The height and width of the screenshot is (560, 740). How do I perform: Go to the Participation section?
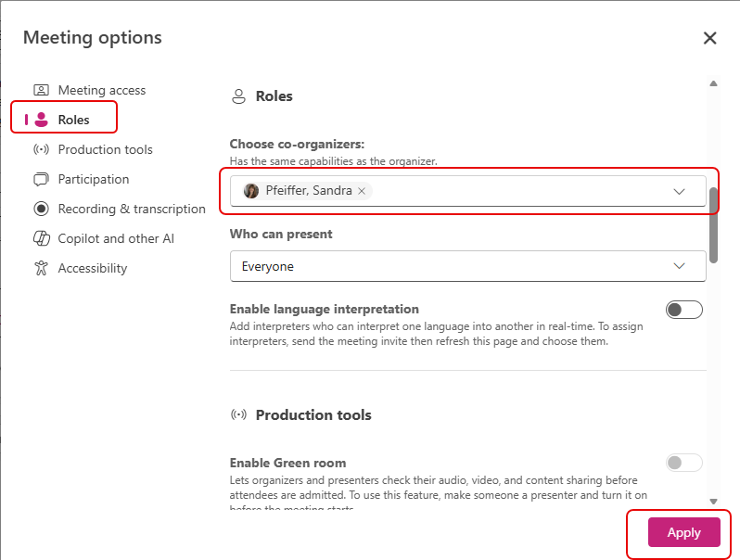93,179
